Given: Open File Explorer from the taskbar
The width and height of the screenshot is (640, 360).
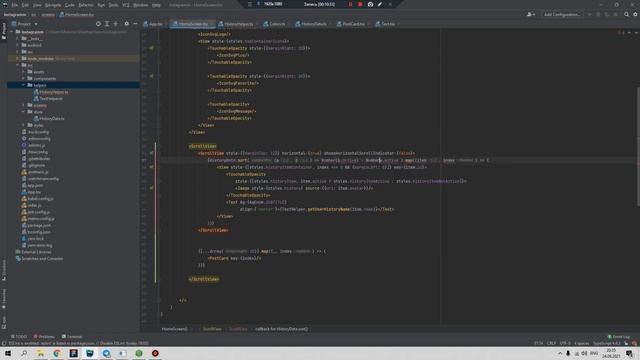Looking at the screenshot, I should pyautogui.click(x=40, y=353).
